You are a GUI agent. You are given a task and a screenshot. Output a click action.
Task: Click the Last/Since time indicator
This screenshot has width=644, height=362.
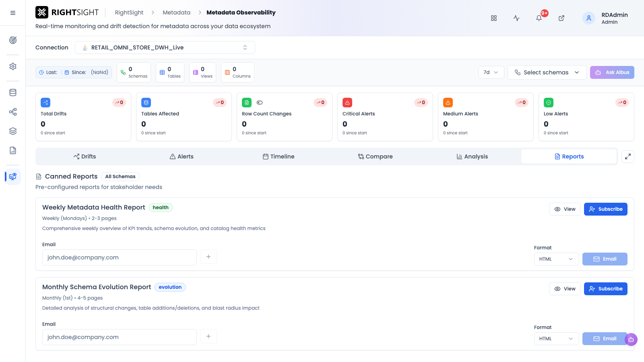74,72
